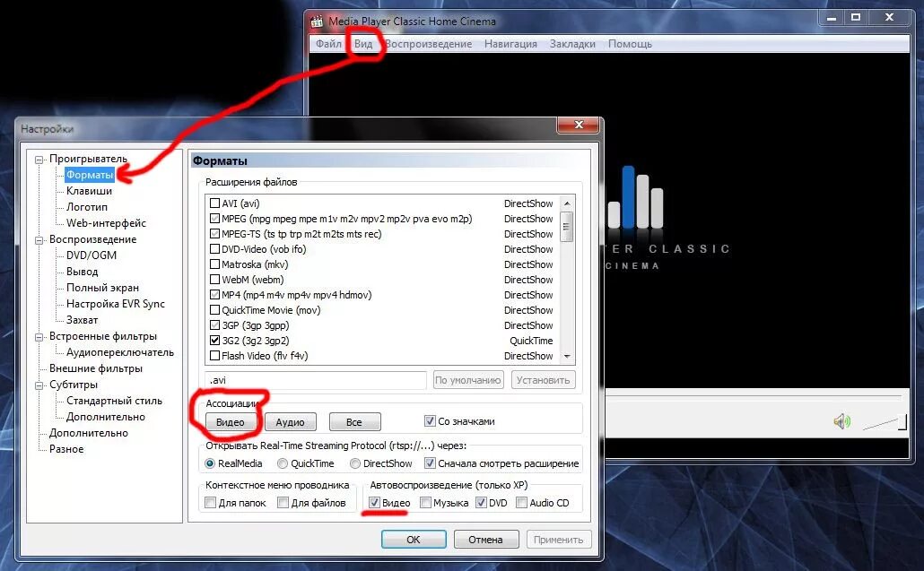Click the format list scrollbar thumb
Viewport: 924px width, 571px height.
click(566, 227)
